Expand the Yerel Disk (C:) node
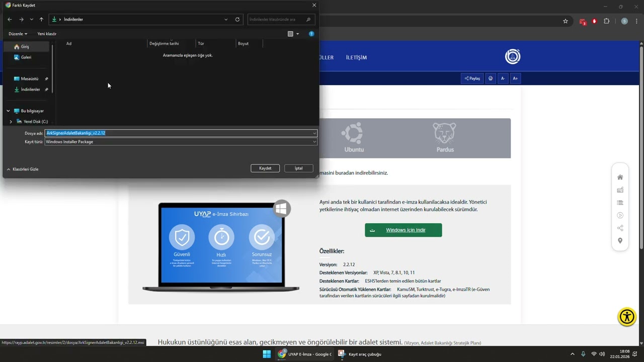The height and width of the screenshot is (362, 644). pyautogui.click(x=11, y=122)
